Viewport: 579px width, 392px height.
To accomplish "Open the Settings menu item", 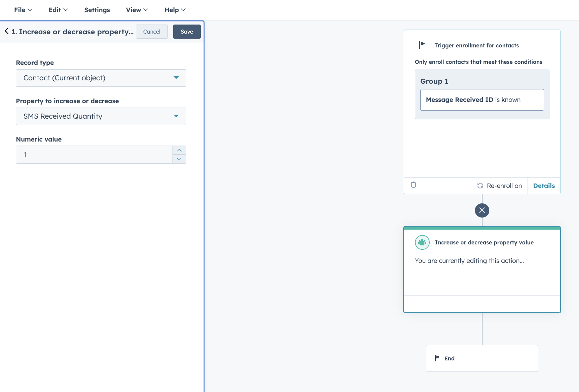I will [97, 10].
